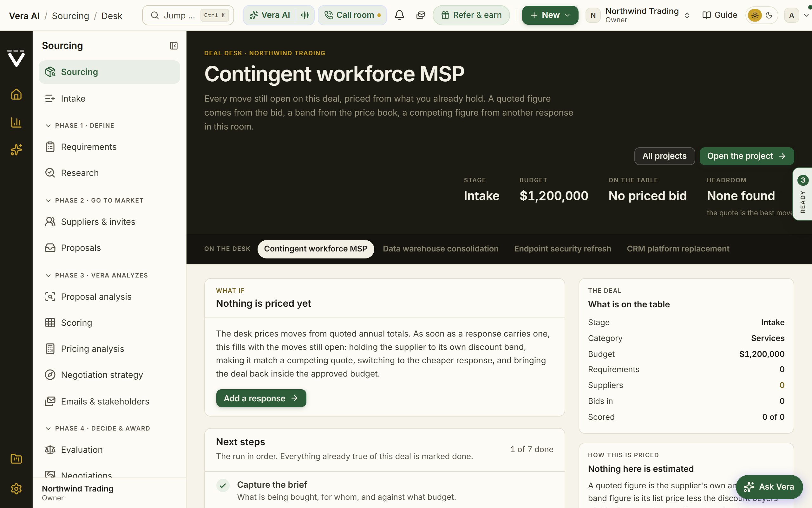Open the Call room button
Screen dimensions: 812x508
tap(352, 15)
